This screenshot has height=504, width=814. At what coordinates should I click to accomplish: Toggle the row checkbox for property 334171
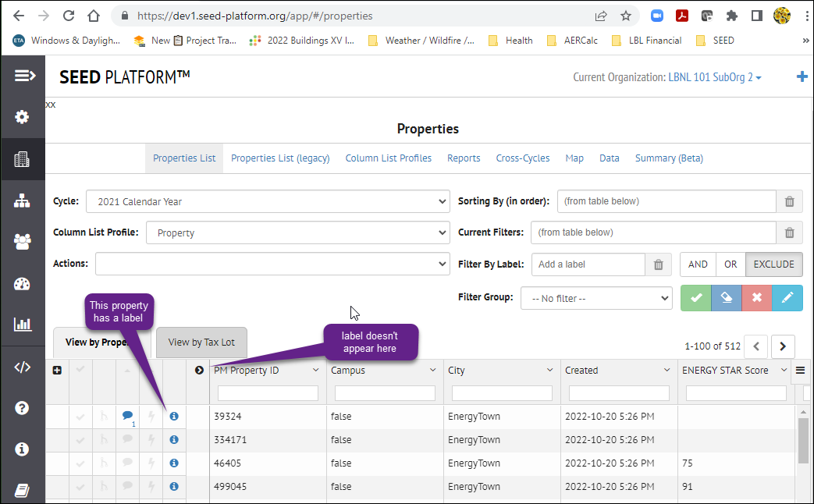(x=80, y=440)
